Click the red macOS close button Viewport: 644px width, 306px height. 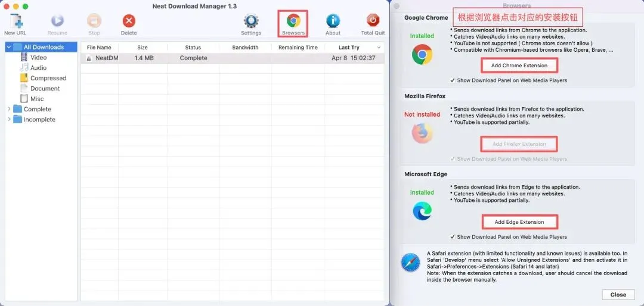point(6,7)
